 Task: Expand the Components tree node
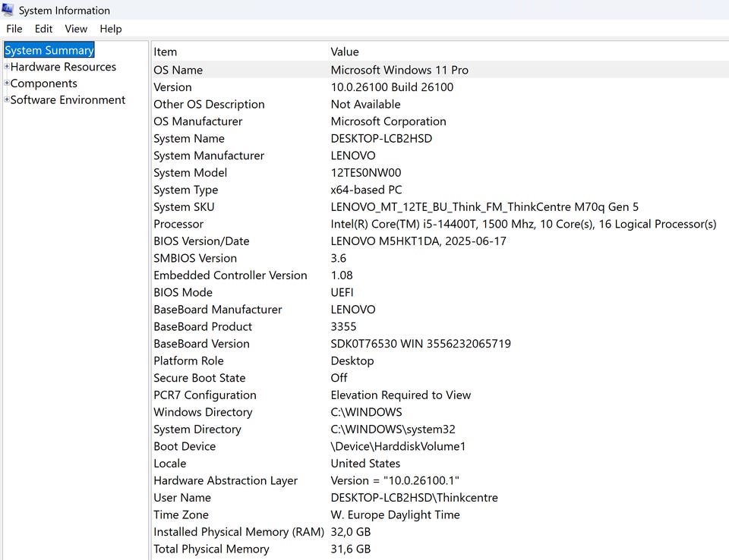coord(7,83)
